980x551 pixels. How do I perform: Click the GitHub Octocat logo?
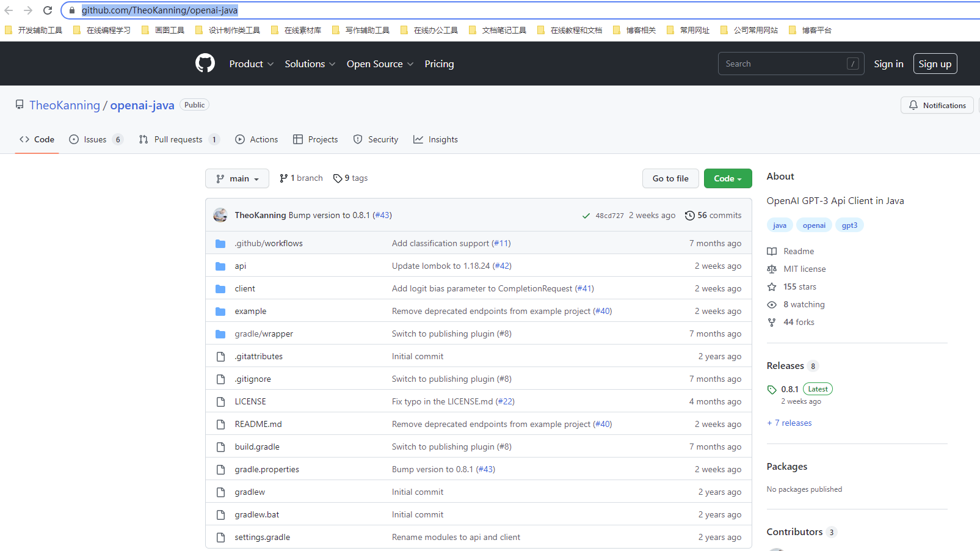click(205, 64)
